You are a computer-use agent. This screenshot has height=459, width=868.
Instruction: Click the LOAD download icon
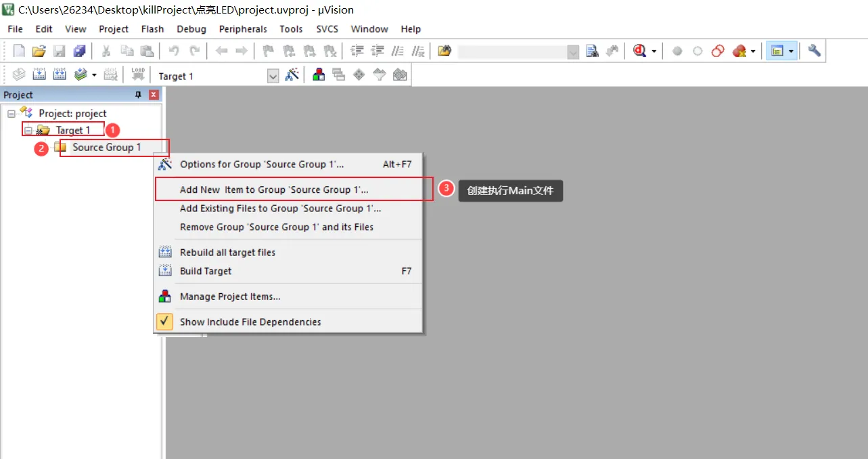point(138,75)
